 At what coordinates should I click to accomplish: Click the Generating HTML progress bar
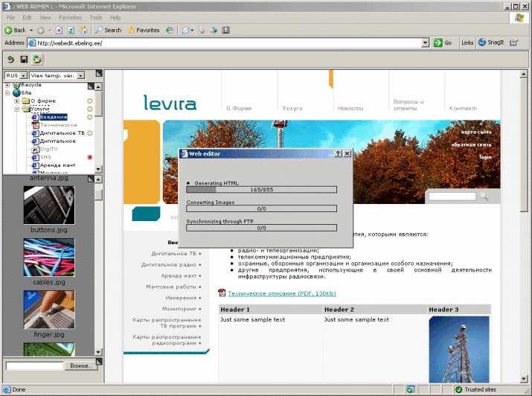[262, 190]
